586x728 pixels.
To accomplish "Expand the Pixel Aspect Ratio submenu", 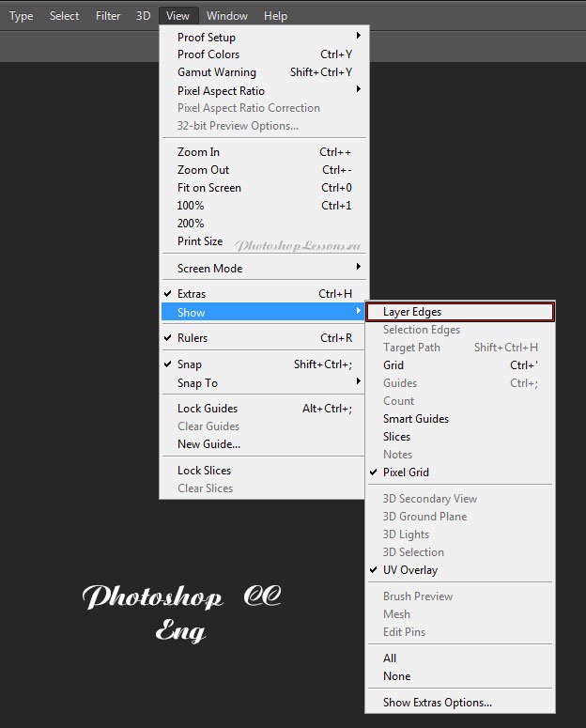I will [264, 90].
